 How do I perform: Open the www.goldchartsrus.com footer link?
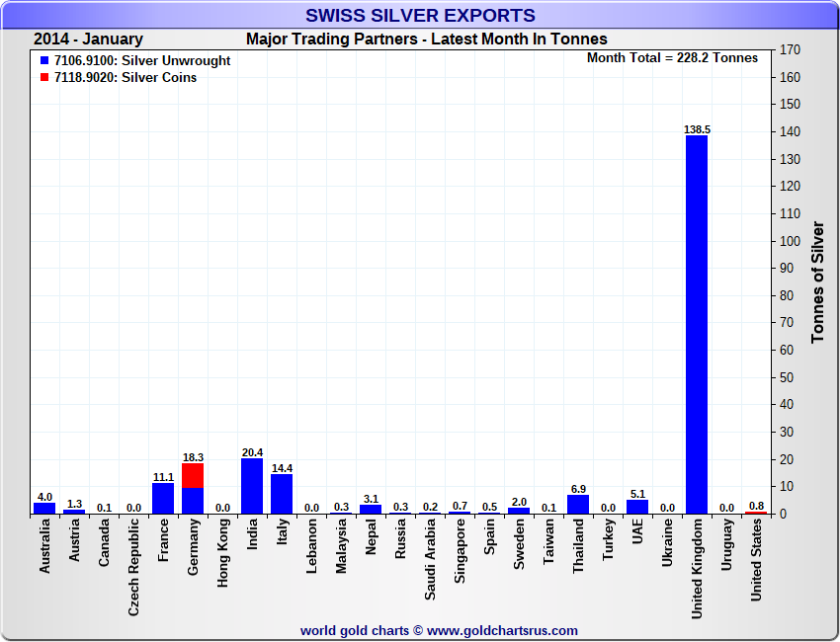(x=502, y=630)
